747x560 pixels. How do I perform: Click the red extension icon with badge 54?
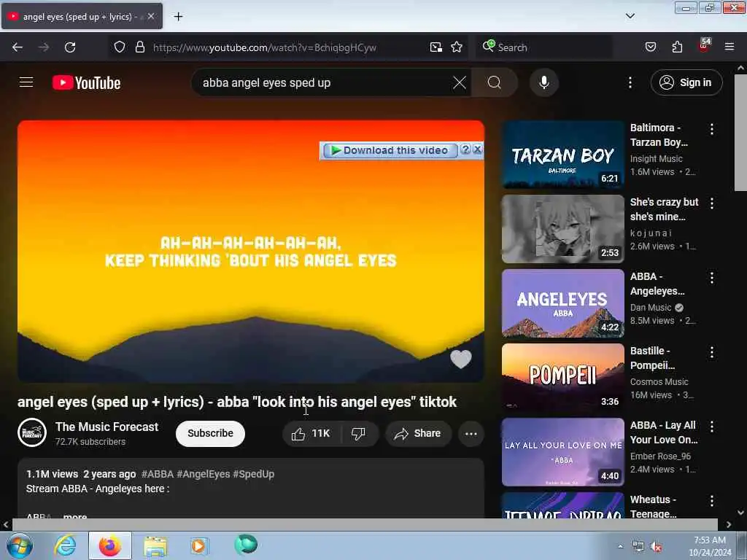[704, 46]
